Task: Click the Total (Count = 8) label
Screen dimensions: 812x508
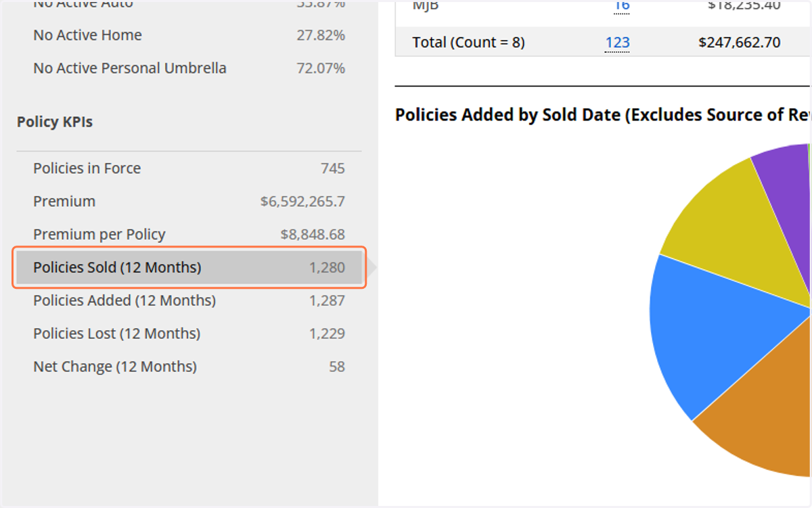Action: coord(468,43)
